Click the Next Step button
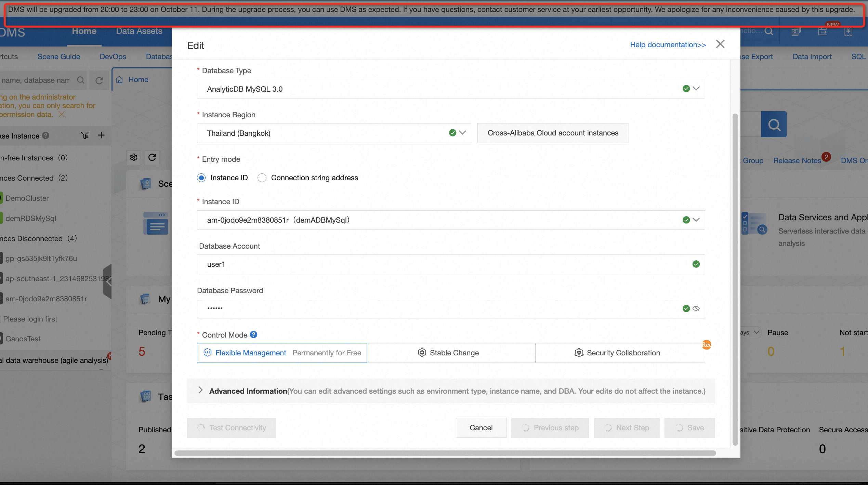 (x=627, y=428)
